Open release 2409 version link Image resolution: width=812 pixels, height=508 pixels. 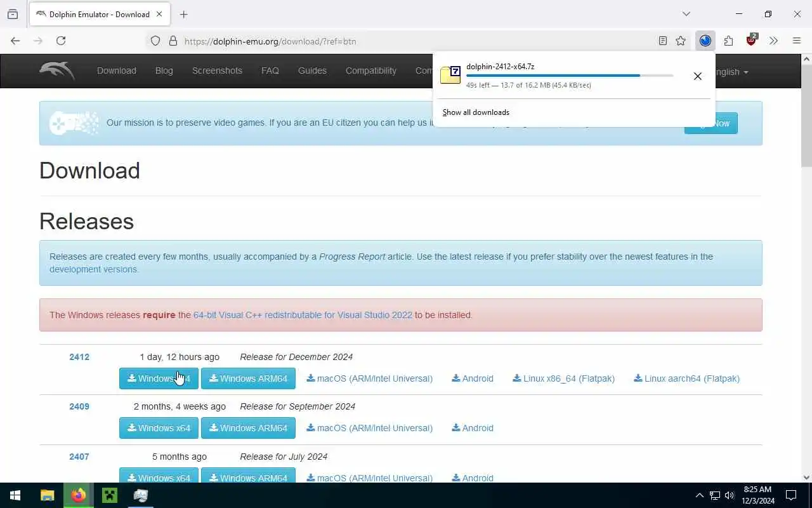79,406
